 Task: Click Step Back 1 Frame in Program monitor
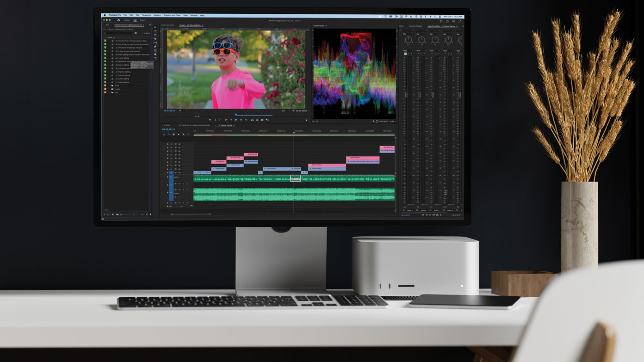[231, 120]
